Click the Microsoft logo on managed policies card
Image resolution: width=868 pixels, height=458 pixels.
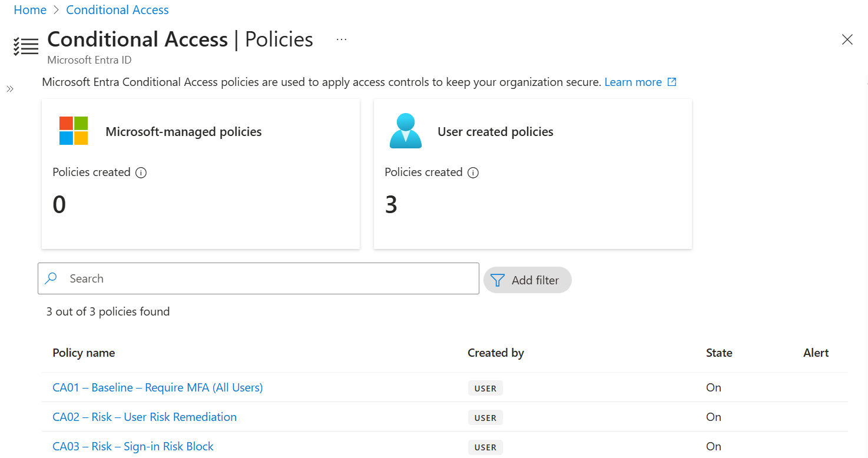coord(74,131)
